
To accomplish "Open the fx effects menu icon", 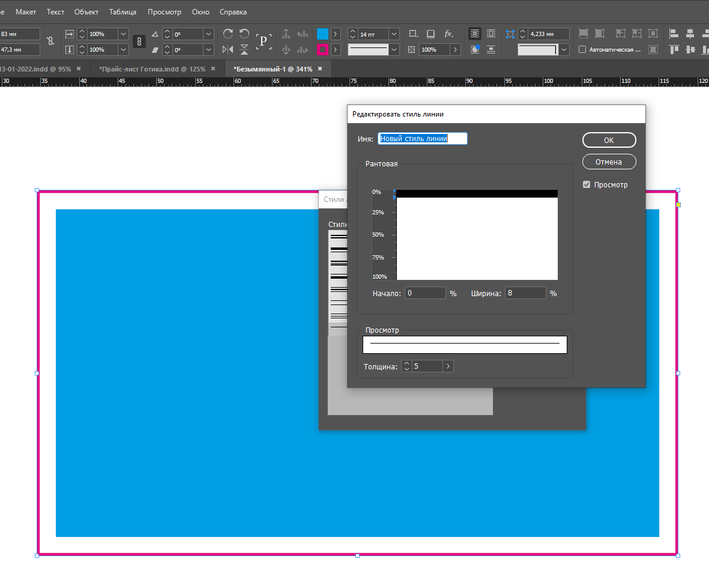I will click(448, 34).
